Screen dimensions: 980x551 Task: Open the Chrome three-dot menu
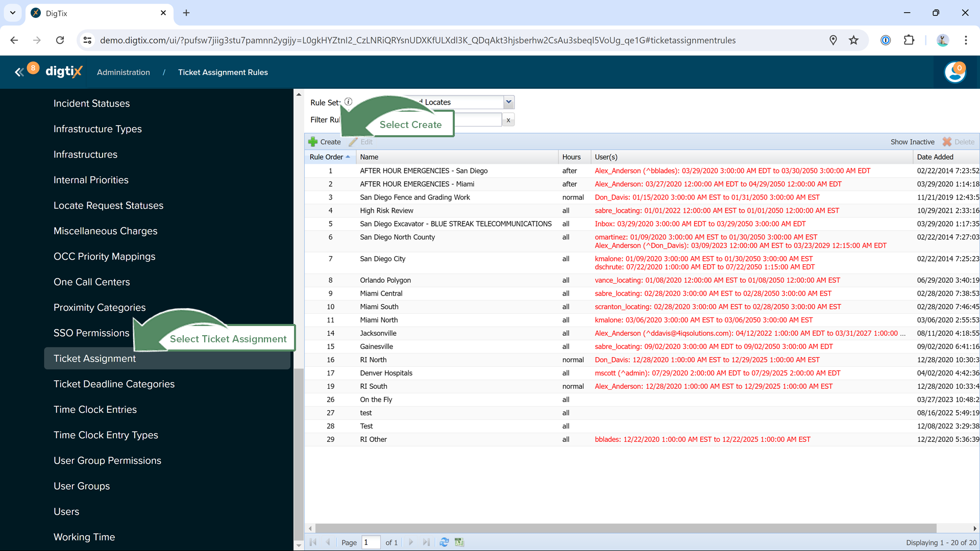(x=966, y=40)
